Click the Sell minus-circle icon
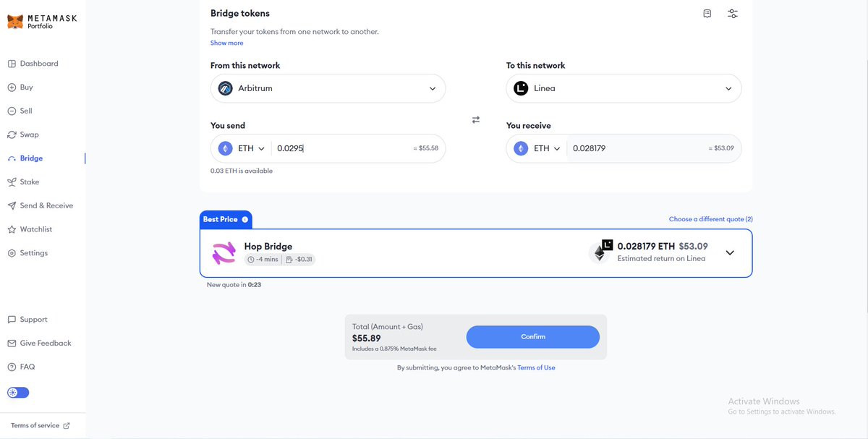868x439 pixels. pos(12,111)
